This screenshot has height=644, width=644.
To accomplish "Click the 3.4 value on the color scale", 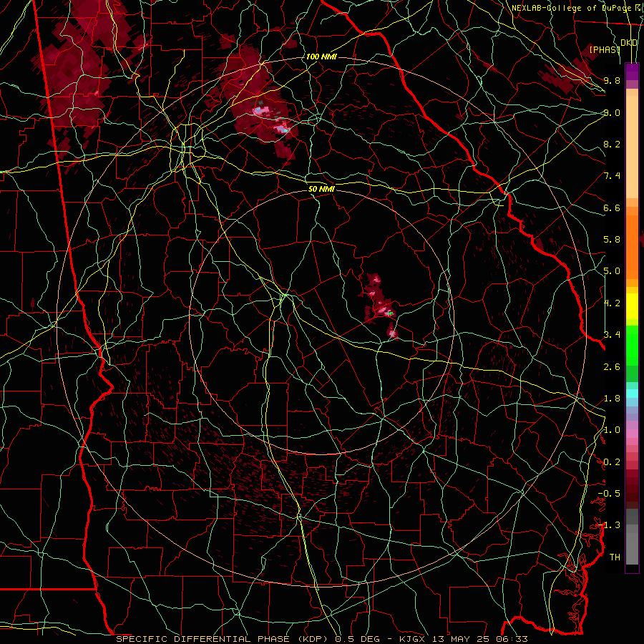I will point(612,334).
